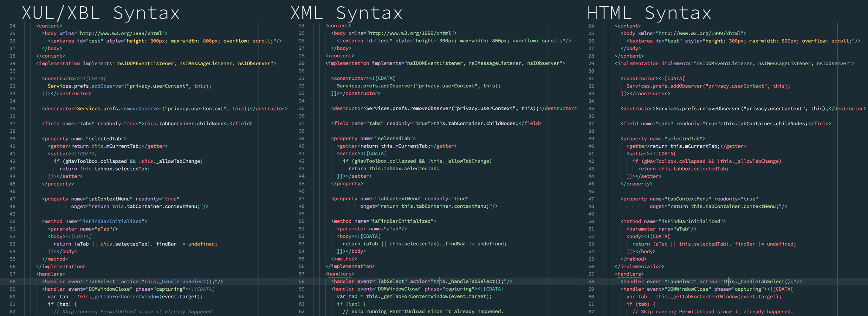Click 'nsIObserver' on line 29 in XUL/XBL panel

(x=254, y=64)
